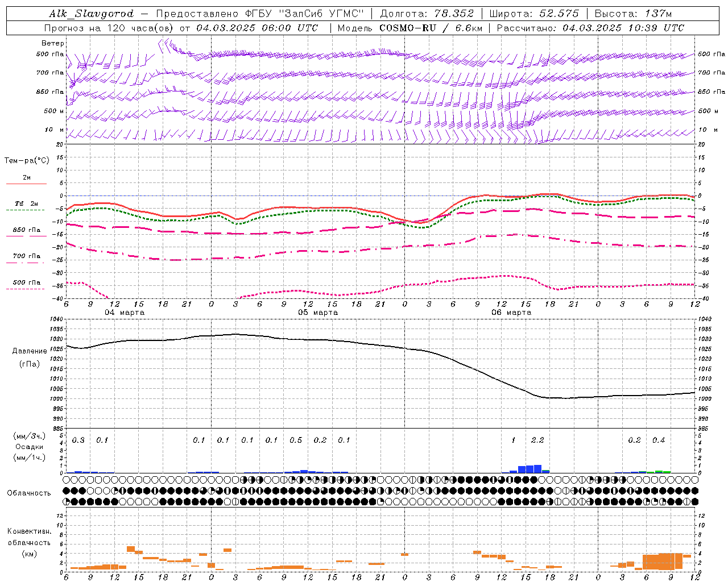Click the 'Тем-ра(°C)' temperature panel label
Screen dimensions: 728x582
27,160
